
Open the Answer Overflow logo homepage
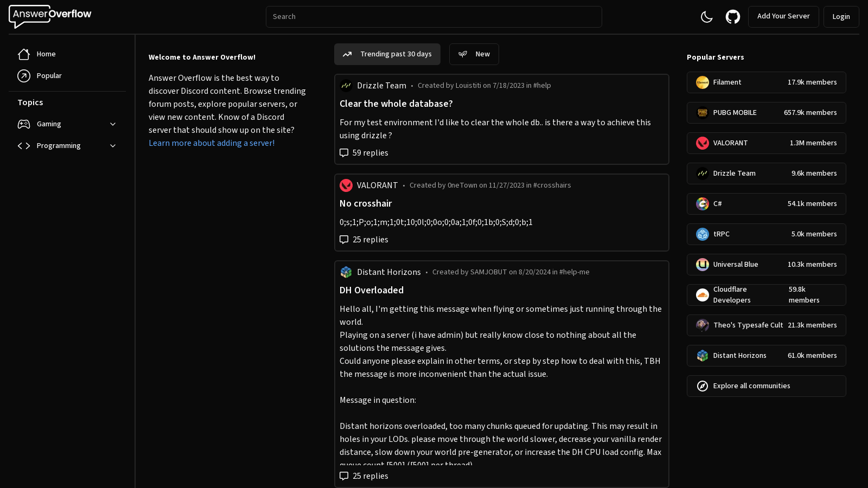[x=50, y=17]
